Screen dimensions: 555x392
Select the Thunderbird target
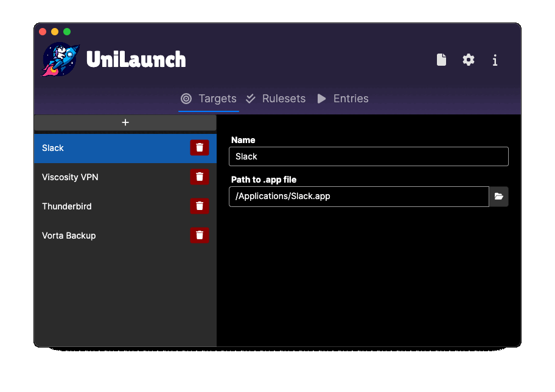[x=125, y=206]
